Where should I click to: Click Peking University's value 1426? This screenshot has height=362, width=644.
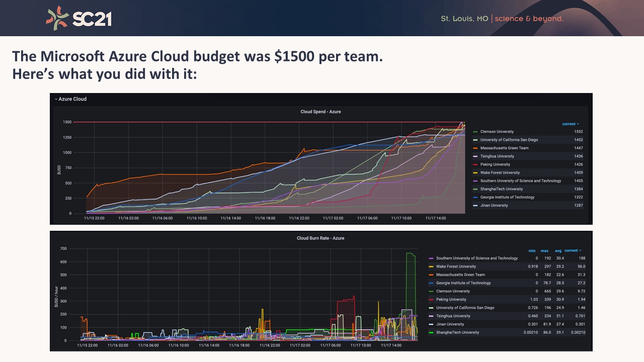[579, 164]
